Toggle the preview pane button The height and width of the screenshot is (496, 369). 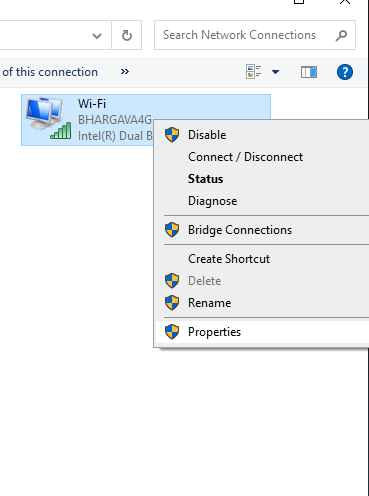pyautogui.click(x=309, y=72)
